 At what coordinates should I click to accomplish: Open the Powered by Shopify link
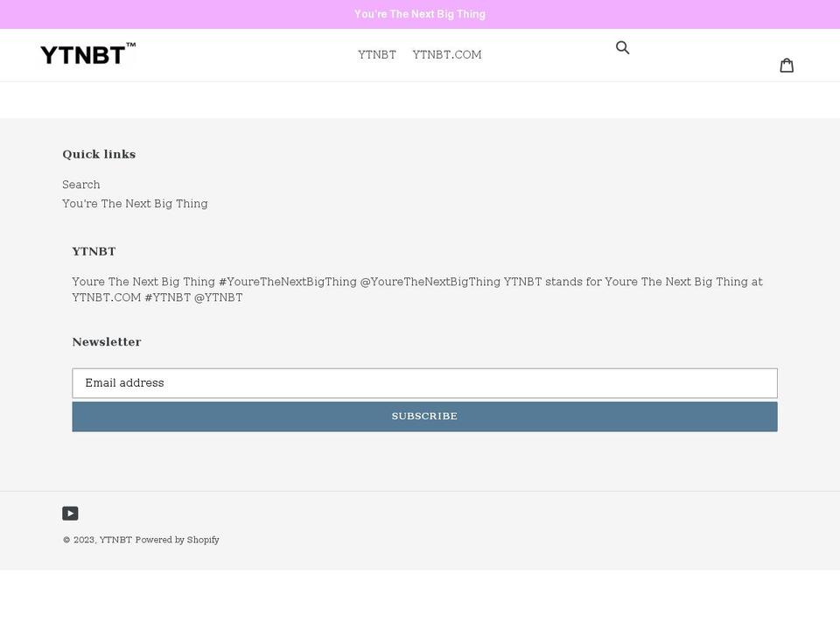(177, 540)
